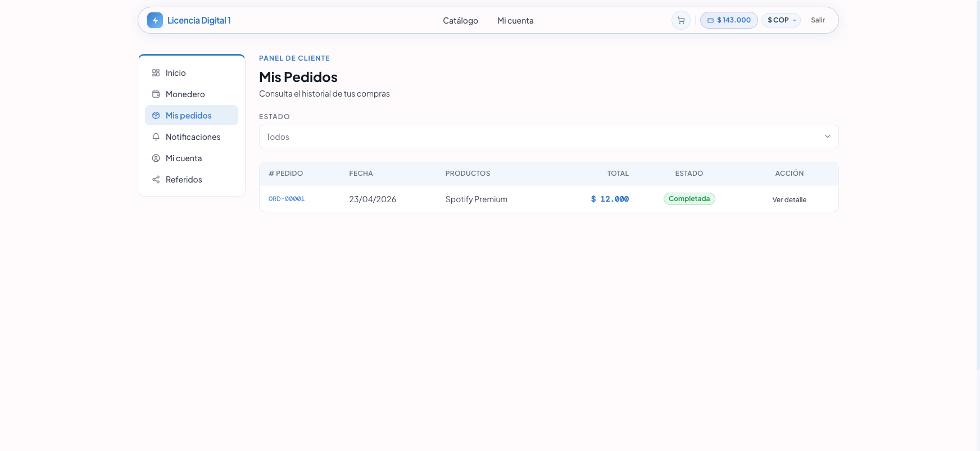The image size is (980, 451).
Task: Open the COP currency selector dropdown
Action: 781,20
